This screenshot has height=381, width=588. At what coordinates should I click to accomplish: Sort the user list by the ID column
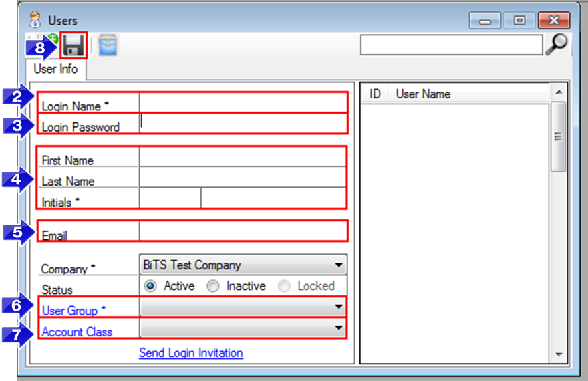coord(375,94)
